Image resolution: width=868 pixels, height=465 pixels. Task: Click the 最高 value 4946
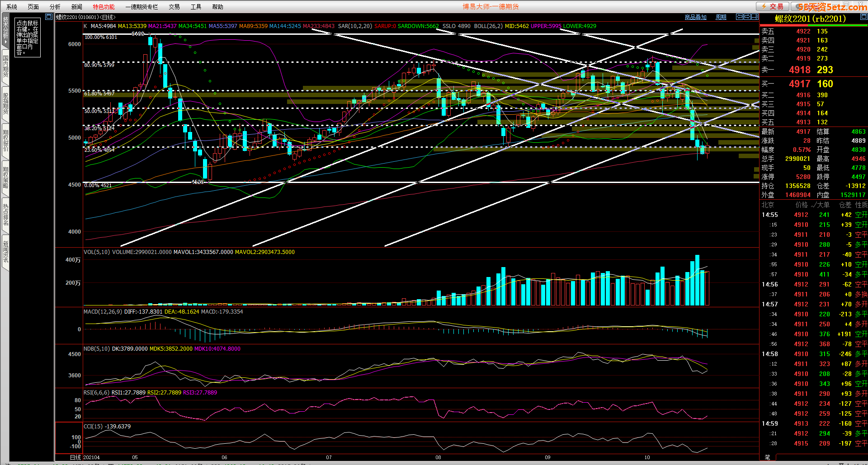859,159
